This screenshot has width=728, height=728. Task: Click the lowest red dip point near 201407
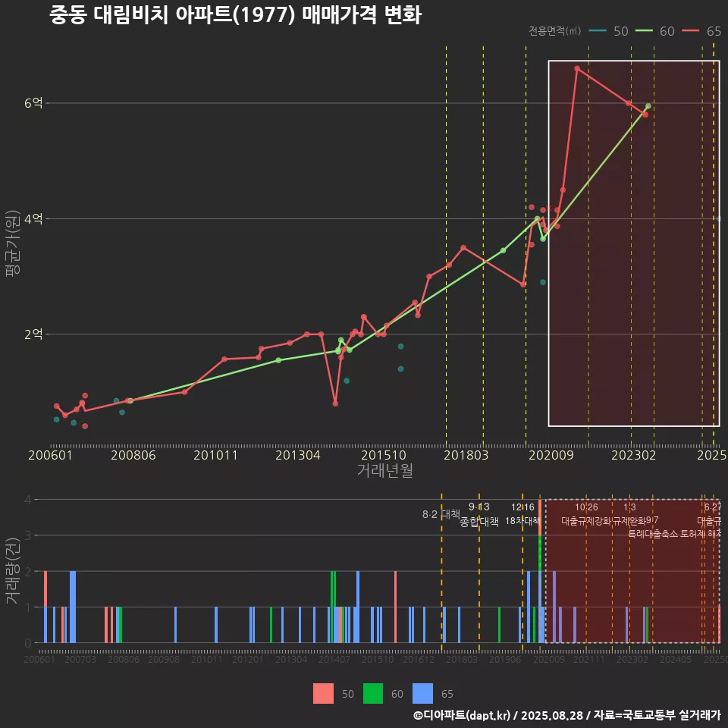(x=335, y=403)
